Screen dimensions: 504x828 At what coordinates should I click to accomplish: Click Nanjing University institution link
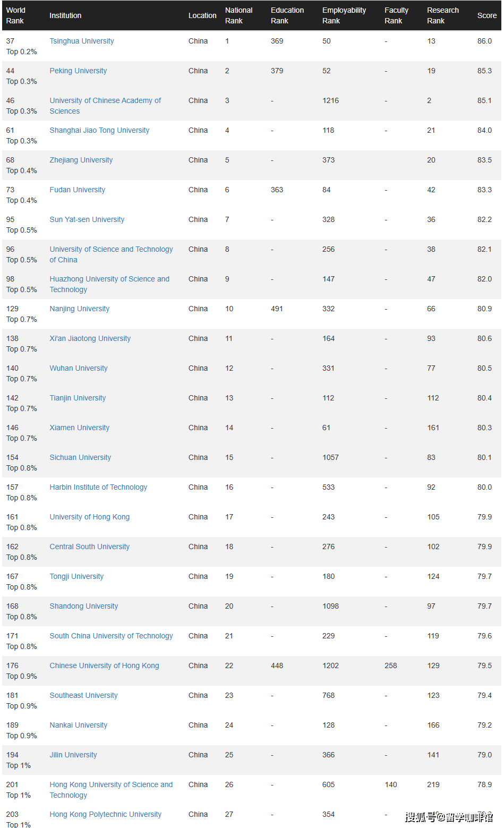click(80, 309)
